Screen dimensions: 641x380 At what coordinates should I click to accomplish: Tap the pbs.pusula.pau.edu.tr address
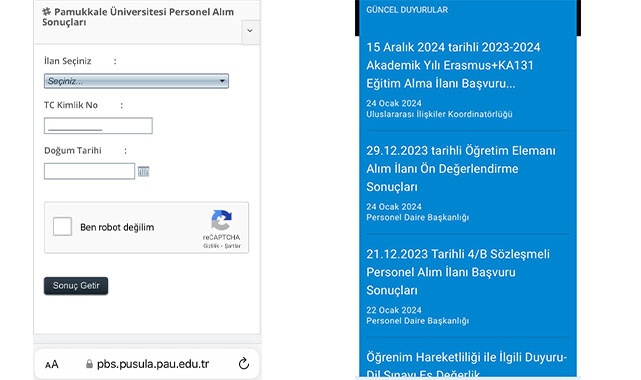click(x=153, y=364)
